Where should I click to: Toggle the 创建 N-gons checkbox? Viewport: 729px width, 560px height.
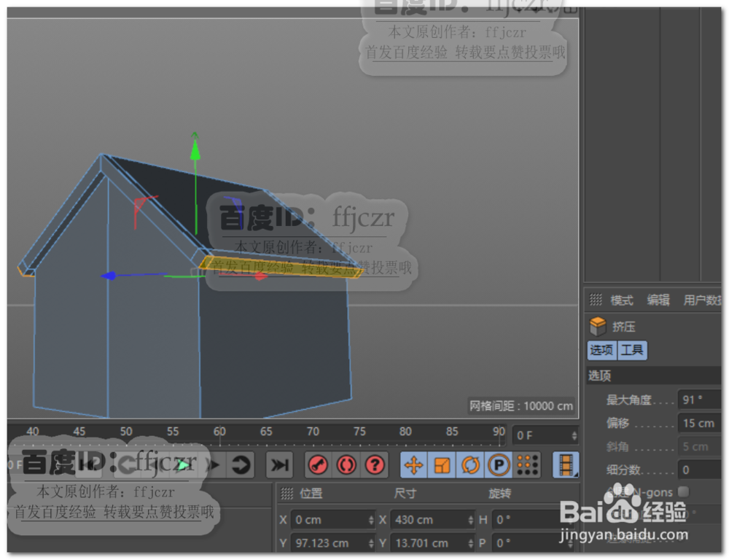[683, 491]
